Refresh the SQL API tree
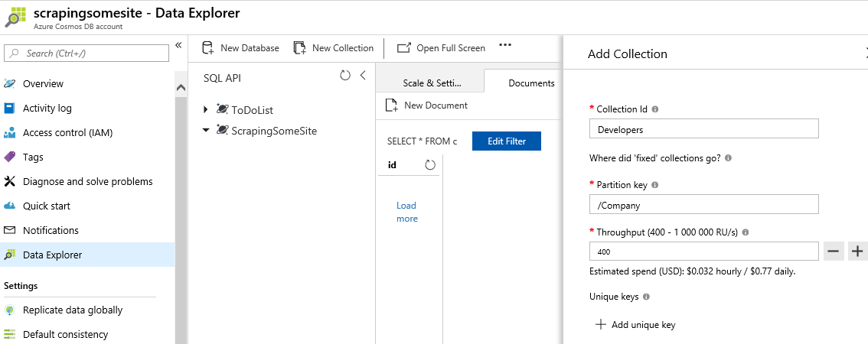Image resolution: width=868 pixels, height=344 pixels. pyautogui.click(x=345, y=75)
